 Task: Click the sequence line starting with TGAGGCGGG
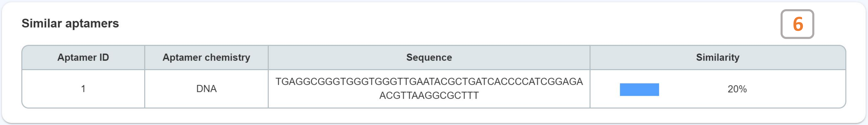429,82
